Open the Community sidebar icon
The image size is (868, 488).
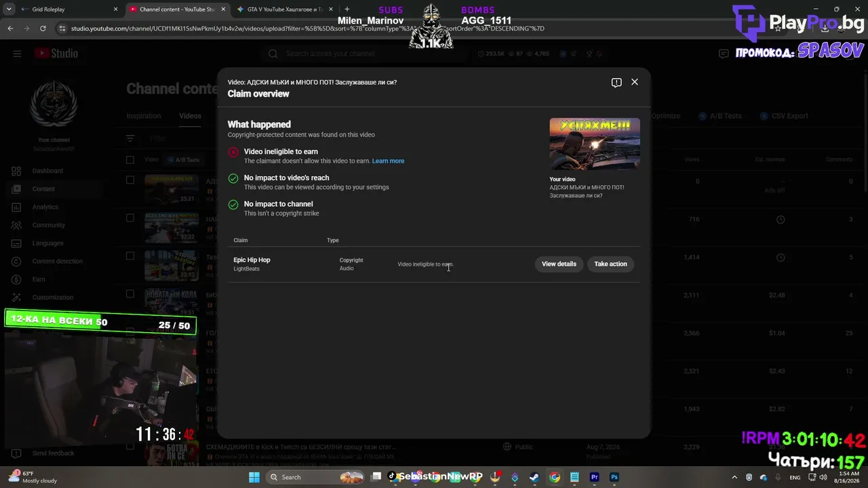tap(17, 225)
